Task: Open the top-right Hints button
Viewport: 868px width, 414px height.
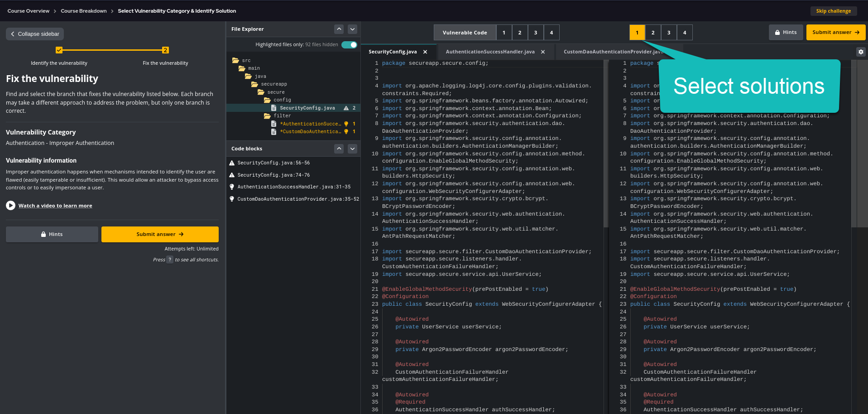Action: (x=786, y=32)
